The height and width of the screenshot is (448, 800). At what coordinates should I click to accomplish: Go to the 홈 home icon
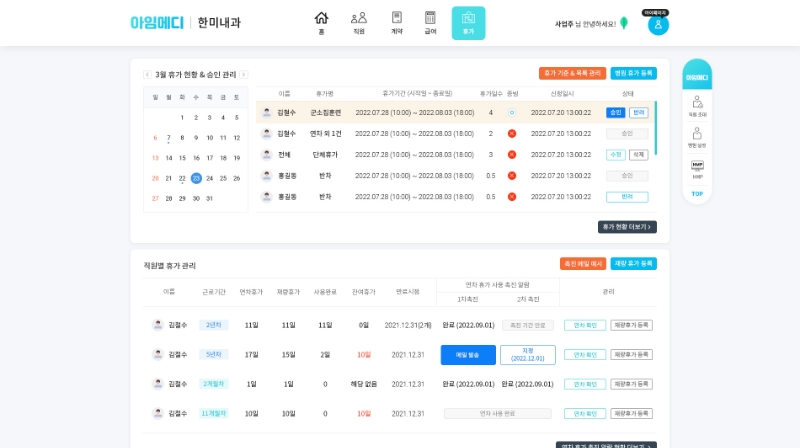click(x=321, y=18)
